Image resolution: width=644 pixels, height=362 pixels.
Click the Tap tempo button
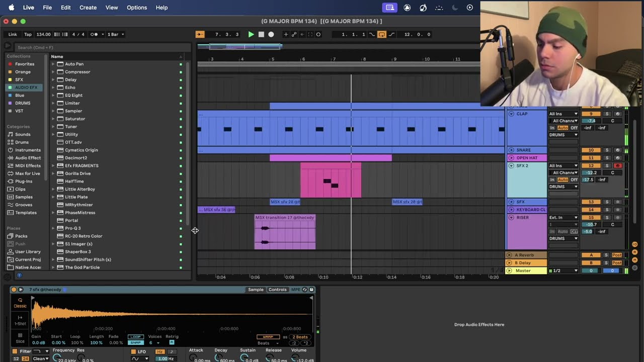[x=28, y=34]
